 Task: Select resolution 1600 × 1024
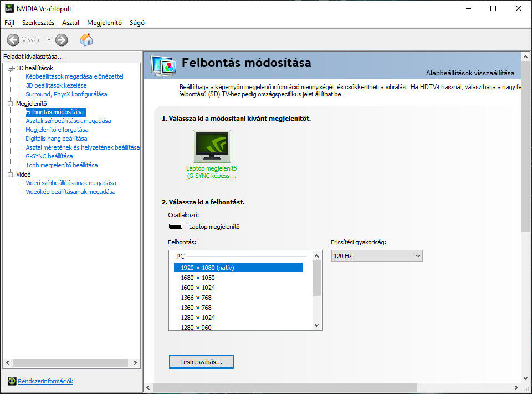238,288
